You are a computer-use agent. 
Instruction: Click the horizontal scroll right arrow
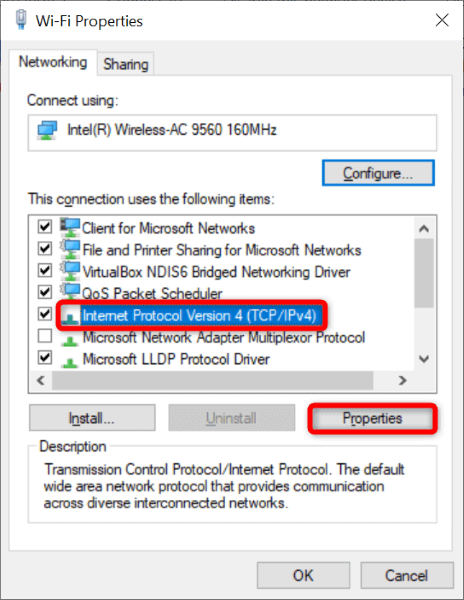pos(402,380)
